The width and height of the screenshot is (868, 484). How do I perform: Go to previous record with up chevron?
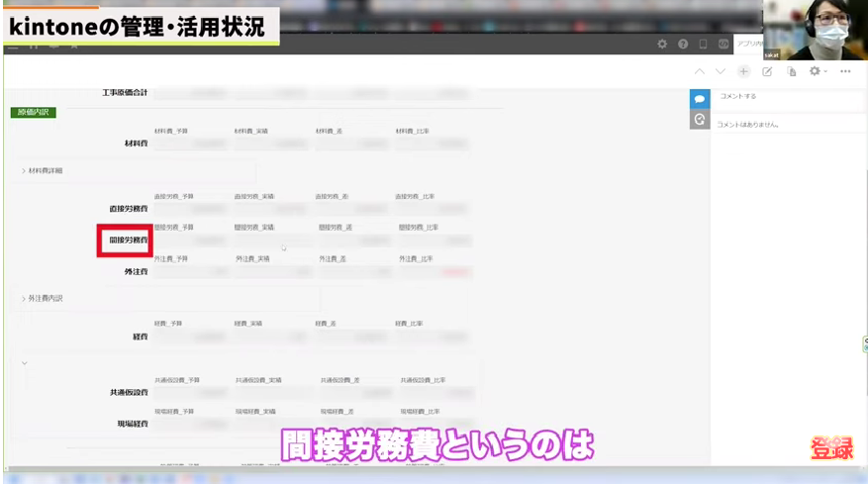pos(700,71)
